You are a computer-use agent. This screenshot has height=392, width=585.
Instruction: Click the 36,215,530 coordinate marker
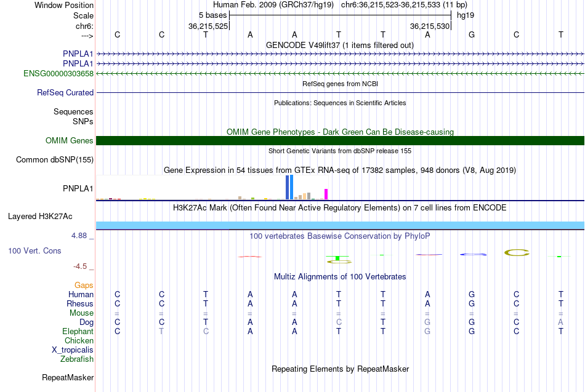[429, 26]
